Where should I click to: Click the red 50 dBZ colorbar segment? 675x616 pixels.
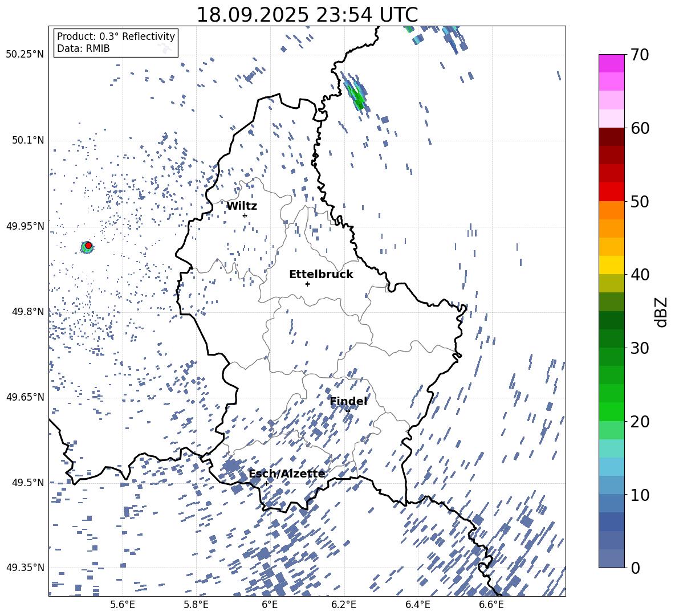[612, 192]
